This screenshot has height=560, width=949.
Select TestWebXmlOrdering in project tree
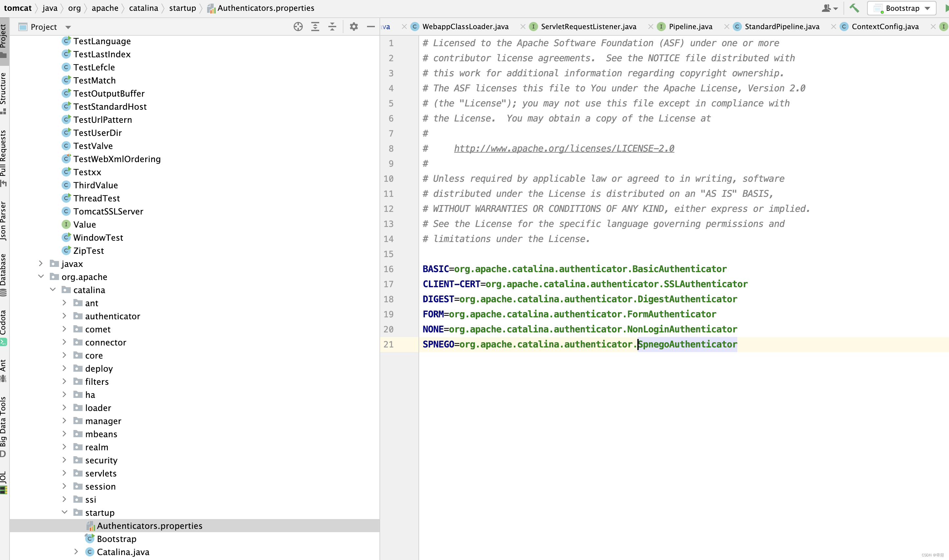117,159
